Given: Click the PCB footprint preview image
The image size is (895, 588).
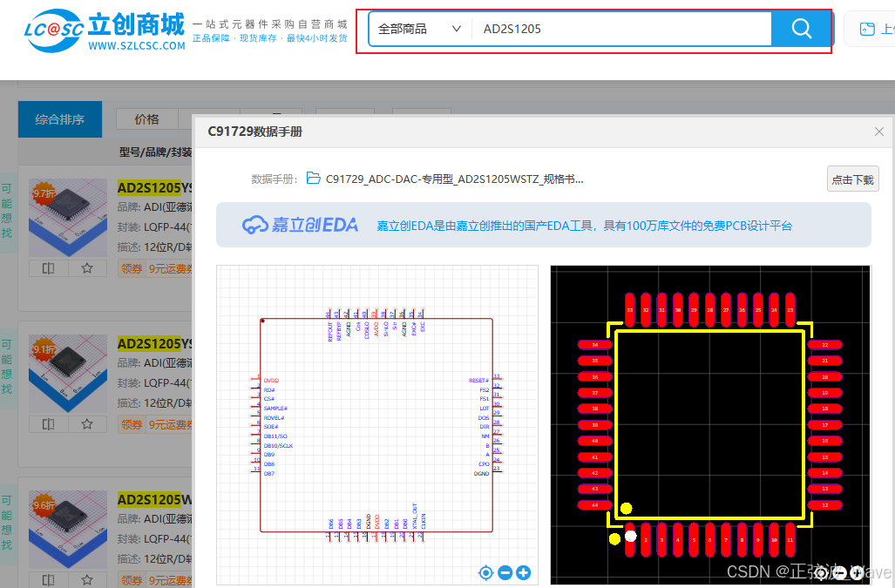Looking at the screenshot, I should click(710, 425).
